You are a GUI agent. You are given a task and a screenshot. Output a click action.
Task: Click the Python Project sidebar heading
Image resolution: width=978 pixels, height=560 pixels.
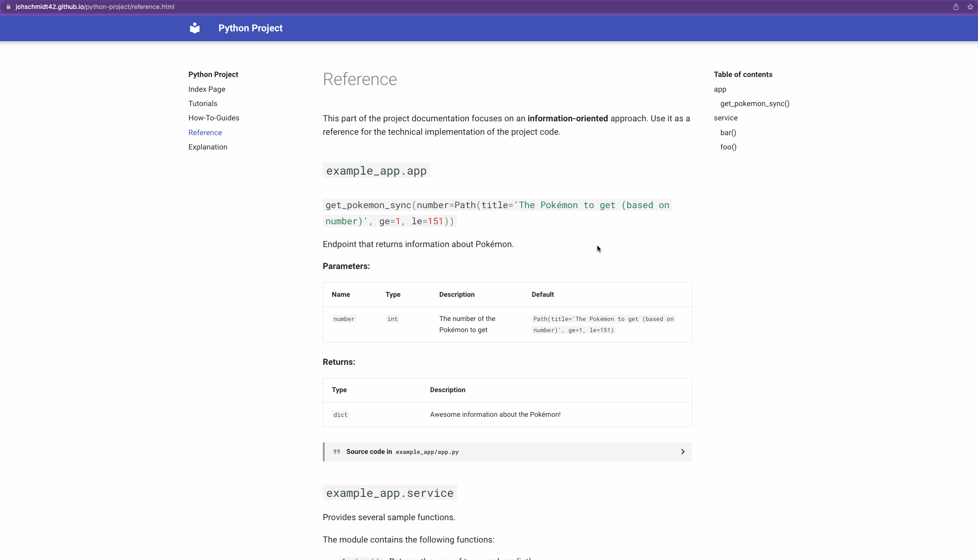coord(213,74)
